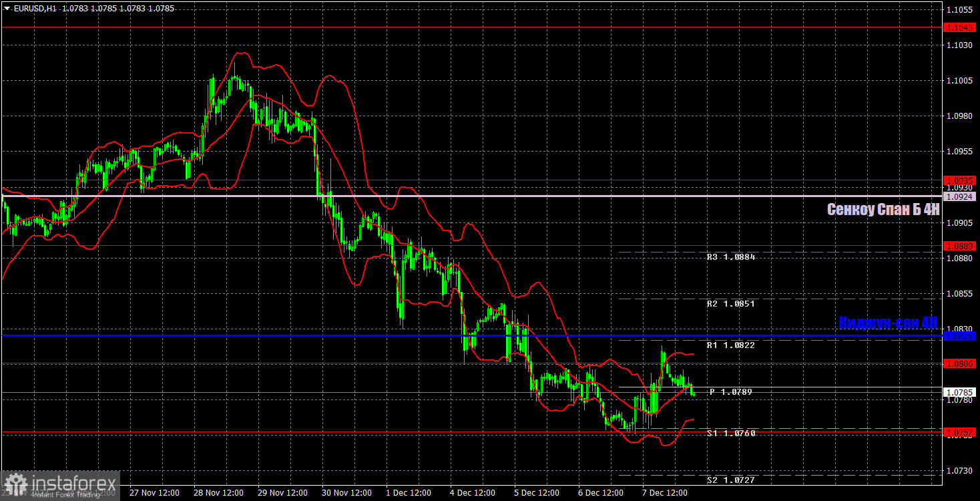Click the '30 Nov 12:00' time axis label

point(347,493)
